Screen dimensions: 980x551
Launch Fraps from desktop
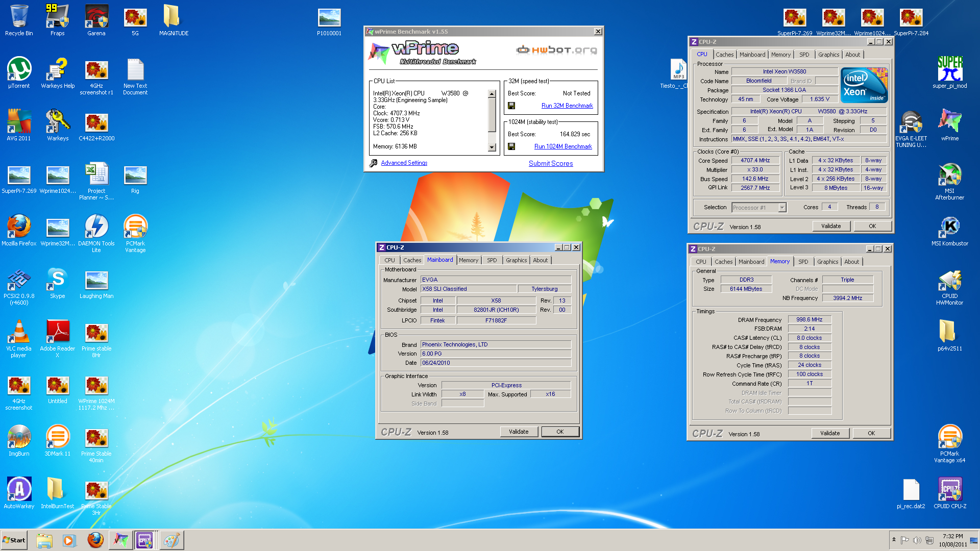click(57, 20)
